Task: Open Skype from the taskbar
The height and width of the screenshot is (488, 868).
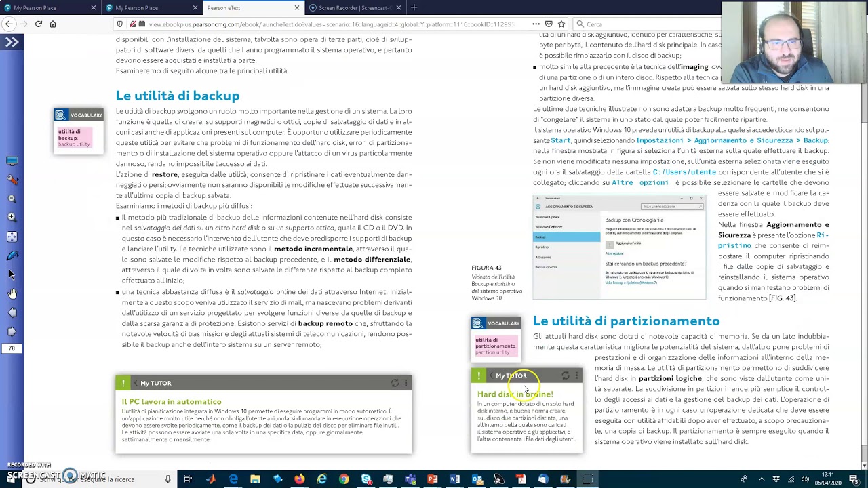Action: tap(366, 479)
